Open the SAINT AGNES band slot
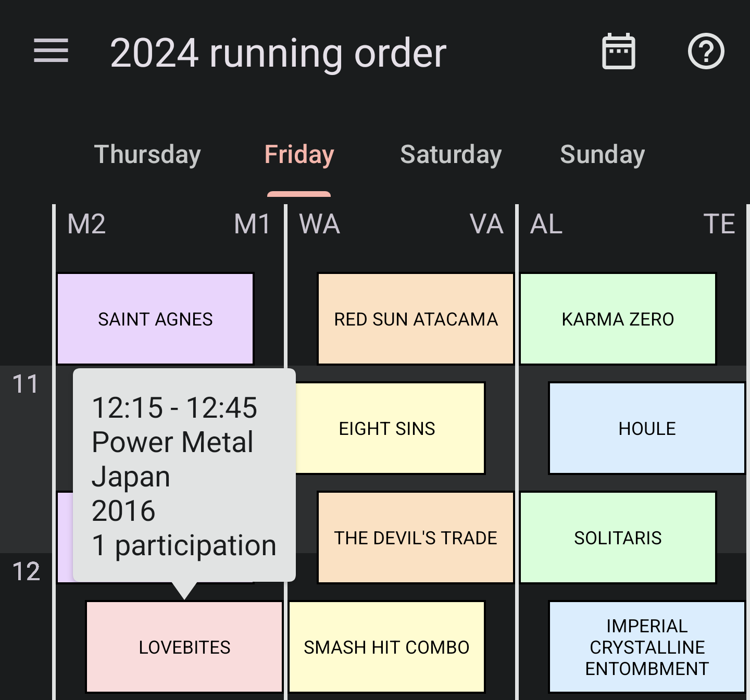Screen dimensions: 750x700 tap(155, 319)
